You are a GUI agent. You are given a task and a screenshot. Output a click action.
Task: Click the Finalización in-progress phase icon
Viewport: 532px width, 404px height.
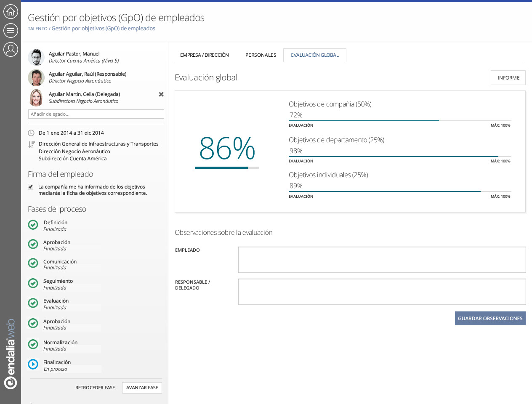point(33,364)
